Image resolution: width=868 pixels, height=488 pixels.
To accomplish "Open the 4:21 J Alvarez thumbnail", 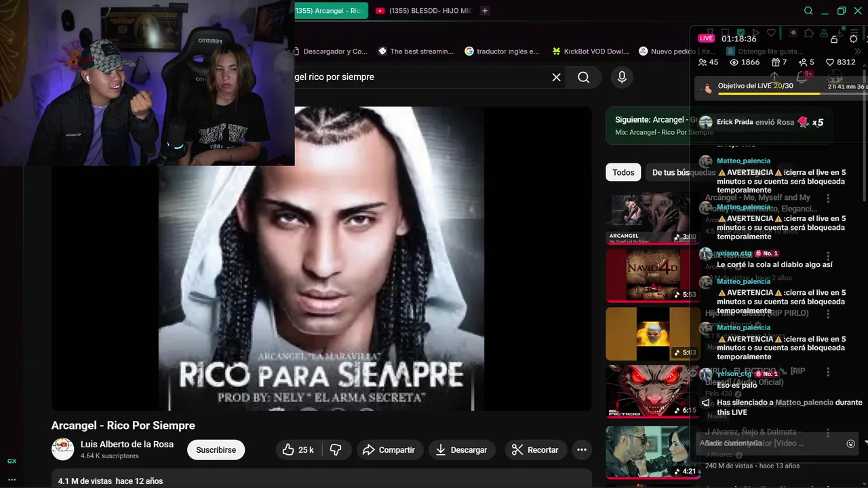I will coord(652,451).
